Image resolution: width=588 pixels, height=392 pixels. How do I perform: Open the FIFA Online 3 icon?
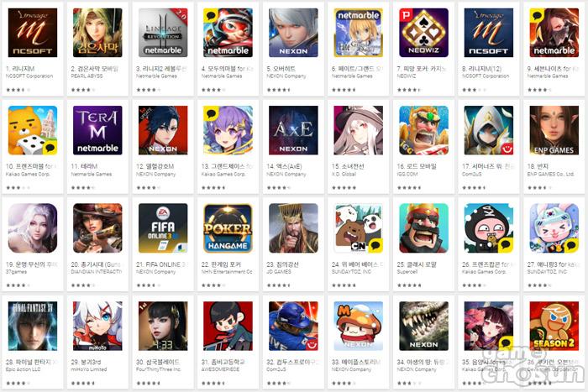pyautogui.click(x=163, y=228)
